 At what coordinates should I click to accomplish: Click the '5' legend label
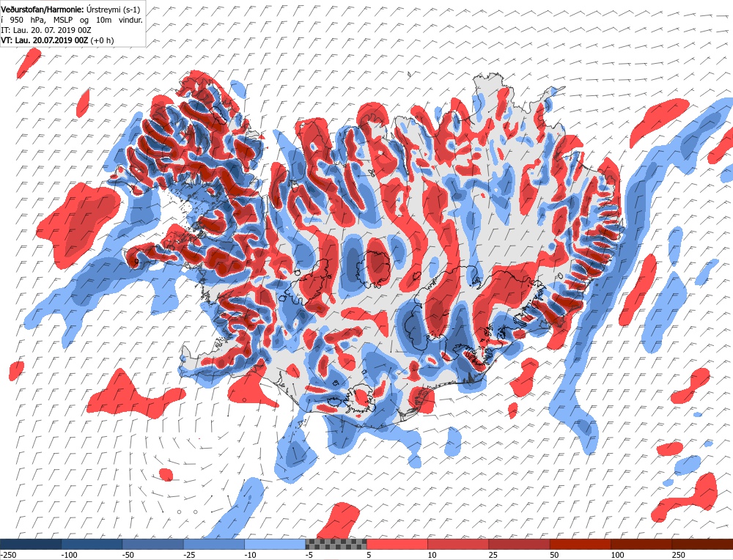pos(369,555)
